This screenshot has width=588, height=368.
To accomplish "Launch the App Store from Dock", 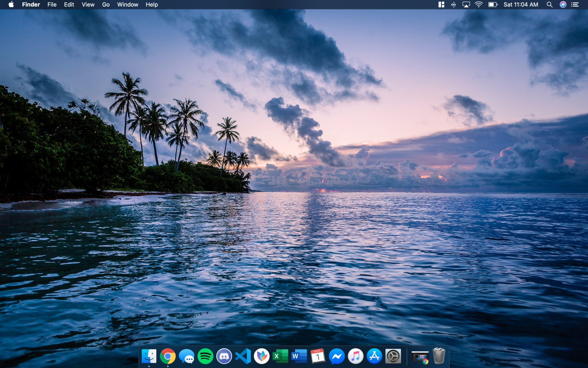I will (x=374, y=356).
